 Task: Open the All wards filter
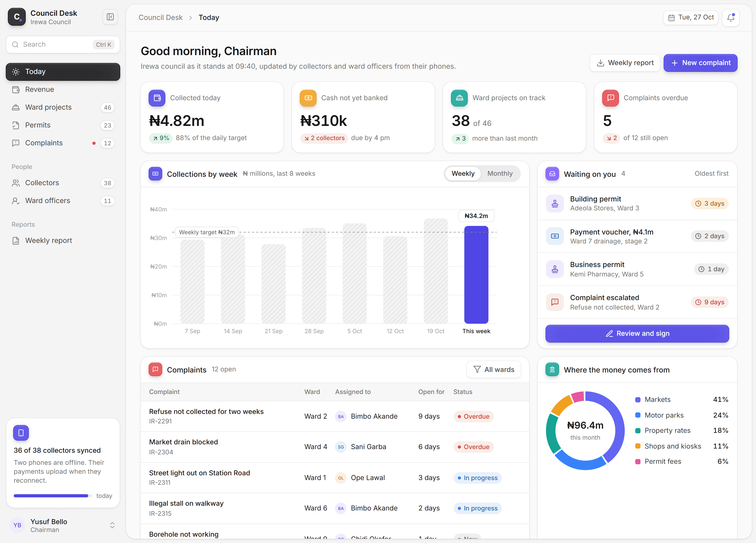click(493, 369)
